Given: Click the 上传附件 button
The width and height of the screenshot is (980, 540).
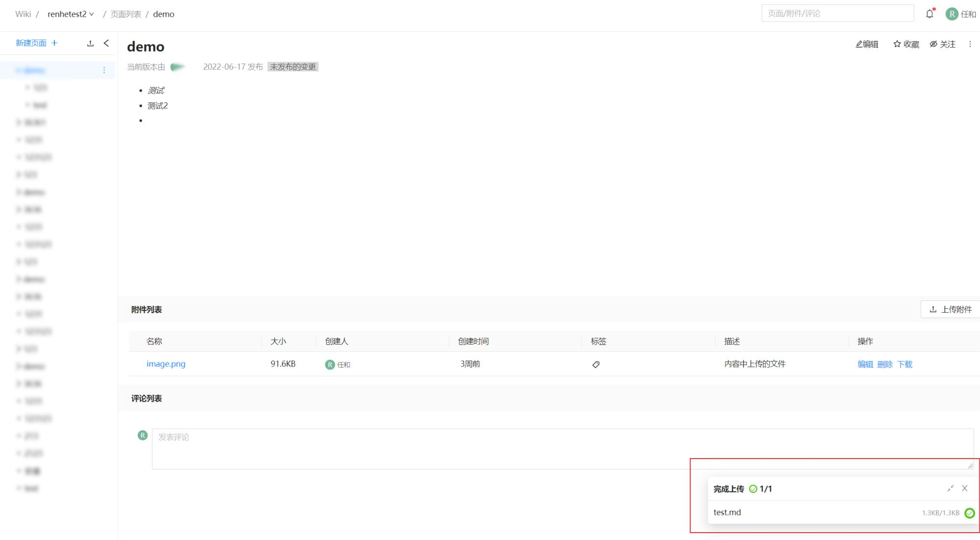Looking at the screenshot, I should coord(951,309).
